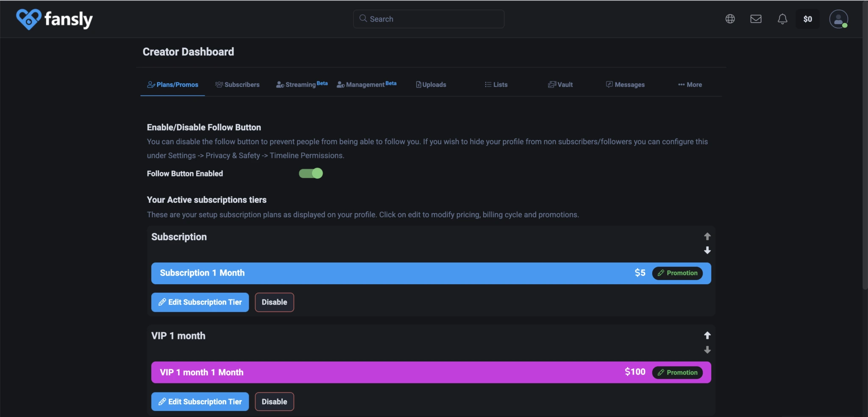Screen dimensions: 868x417
Task: Open the language globe icon
Action: (730, 19)
